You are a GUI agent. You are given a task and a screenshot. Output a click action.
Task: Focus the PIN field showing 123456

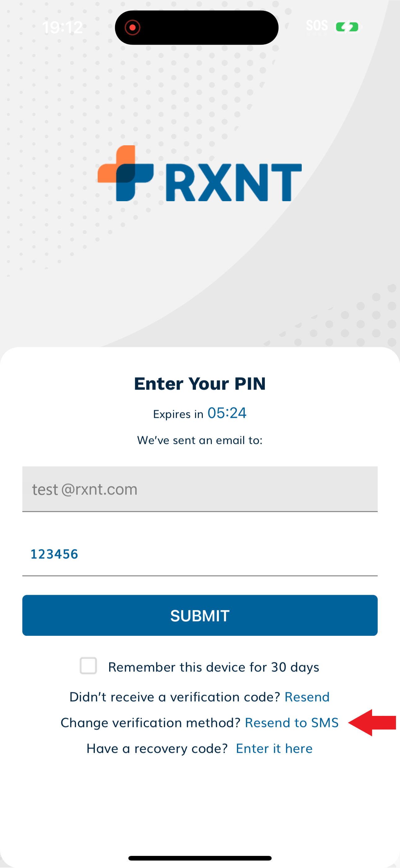pos(200,554)
